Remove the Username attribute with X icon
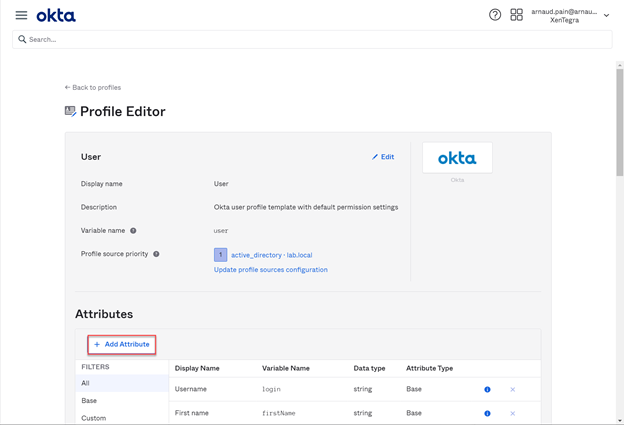The image size is (624, 425). point(513,390)
